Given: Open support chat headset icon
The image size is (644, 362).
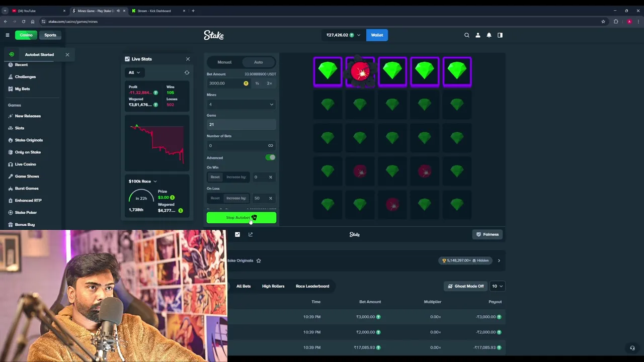Looking at the screenshot, I should coord(632,348).
